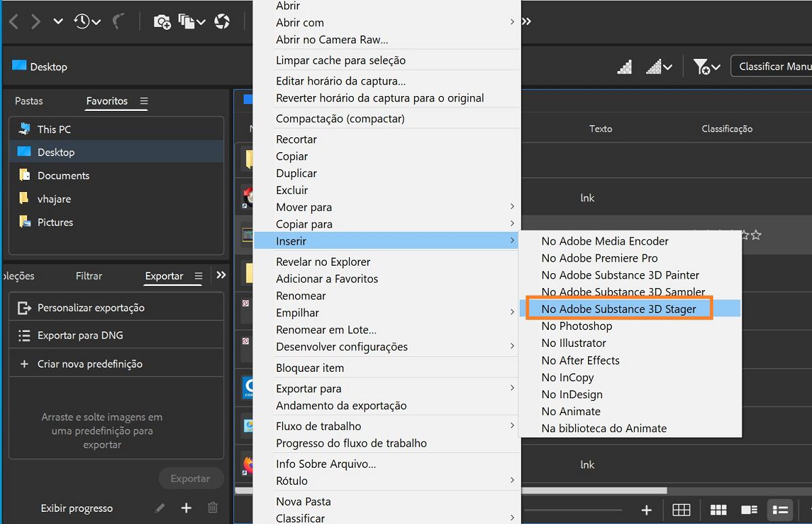The height and width of the screenshot is (524, 812).
Task: Click the get photos from camera icon
Action: (x=162, y=22)
